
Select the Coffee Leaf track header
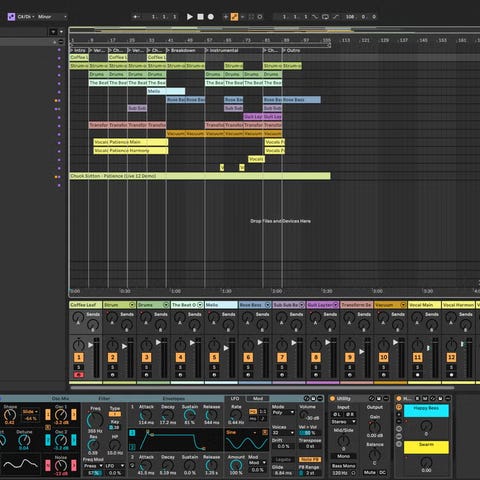point(85,305)
